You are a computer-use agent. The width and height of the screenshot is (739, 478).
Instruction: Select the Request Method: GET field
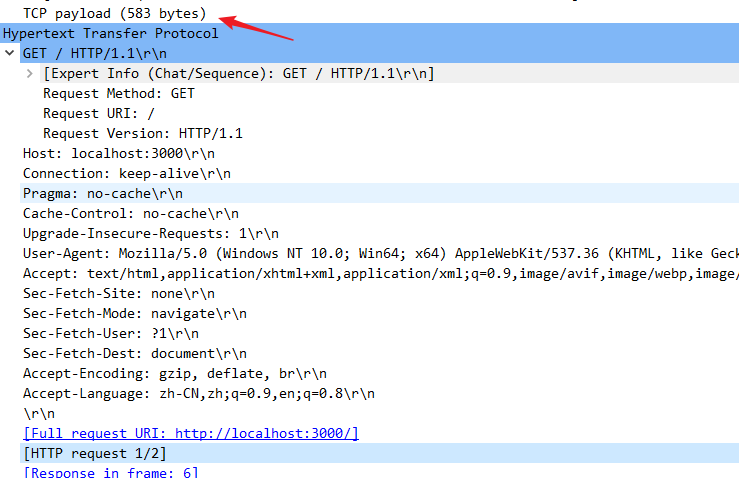click(x=118, y=93)
